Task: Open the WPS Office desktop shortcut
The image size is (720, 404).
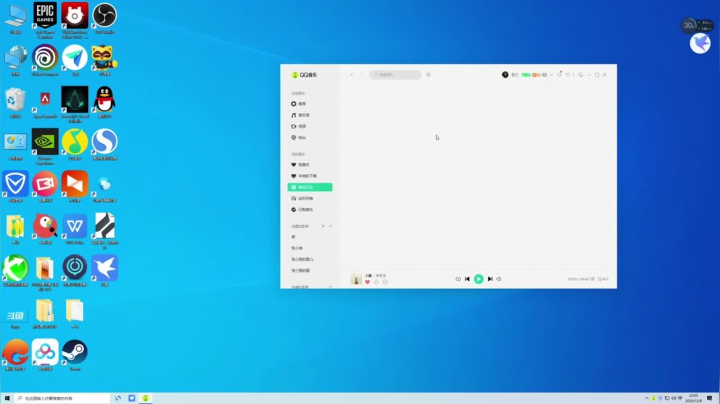Action: coord(75,229)
